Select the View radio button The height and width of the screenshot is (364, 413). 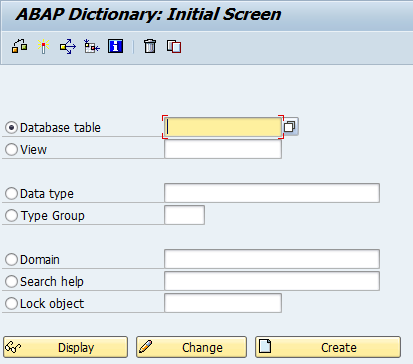coord(11,149)
